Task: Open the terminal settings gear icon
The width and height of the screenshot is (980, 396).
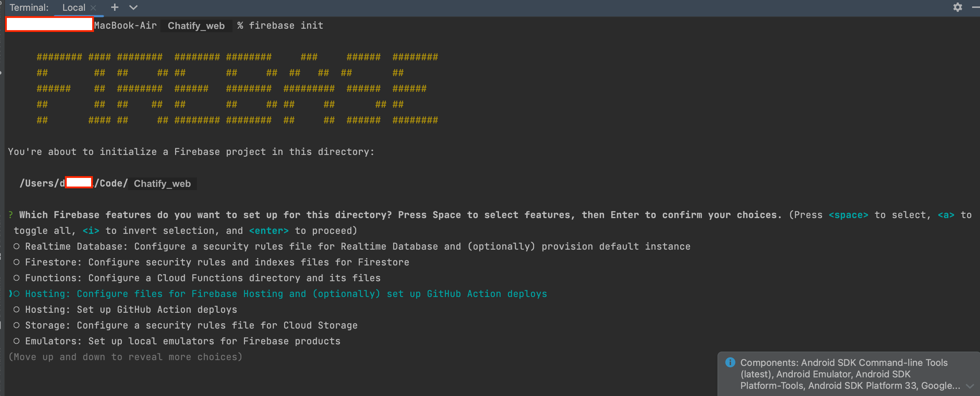Action: tap(957, 7)
